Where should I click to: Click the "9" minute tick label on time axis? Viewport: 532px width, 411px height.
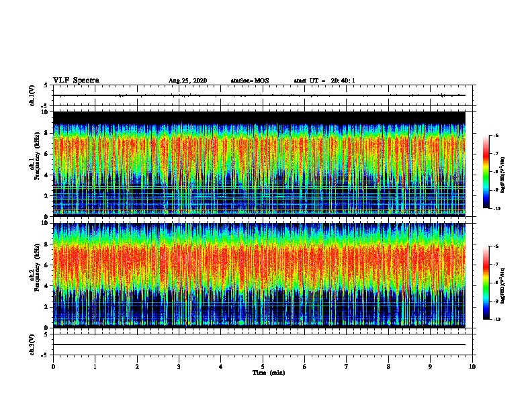click(x=430, y=367)
